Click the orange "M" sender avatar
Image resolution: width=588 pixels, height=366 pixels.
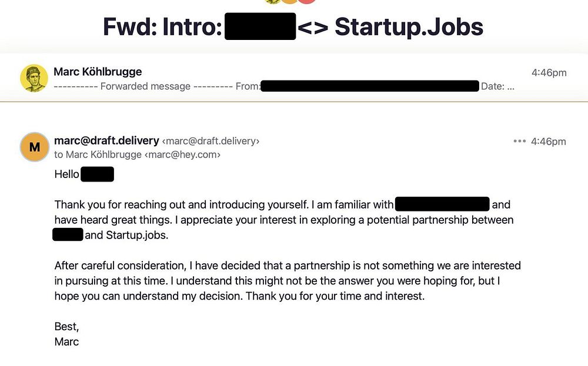(x=34, y=147)
